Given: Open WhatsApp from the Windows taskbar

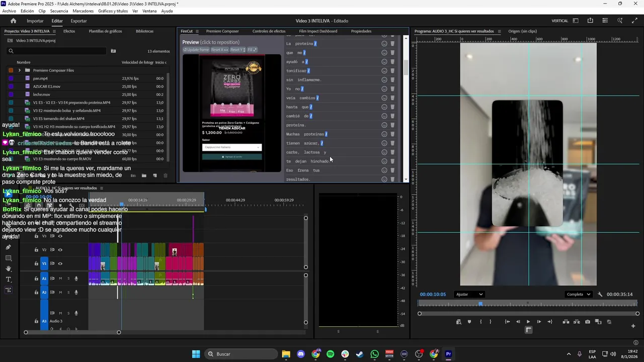Looking at the screenshot, I should point(374,354).
